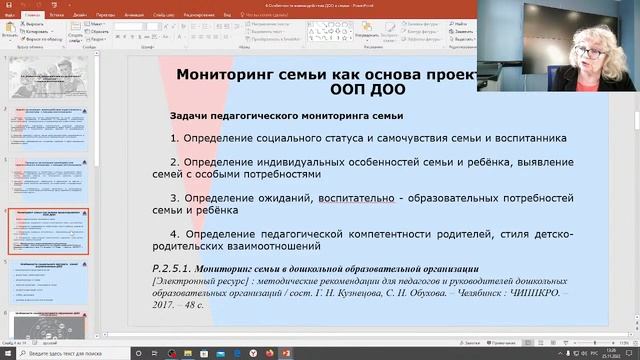Open Yandex browser from the taskbar

[x=253, y=353]
